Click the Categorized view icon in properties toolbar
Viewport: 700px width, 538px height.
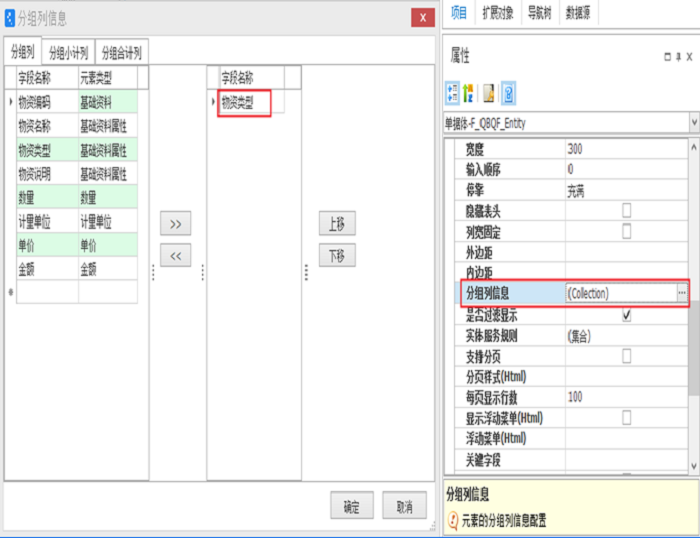(x=452, y=94)
